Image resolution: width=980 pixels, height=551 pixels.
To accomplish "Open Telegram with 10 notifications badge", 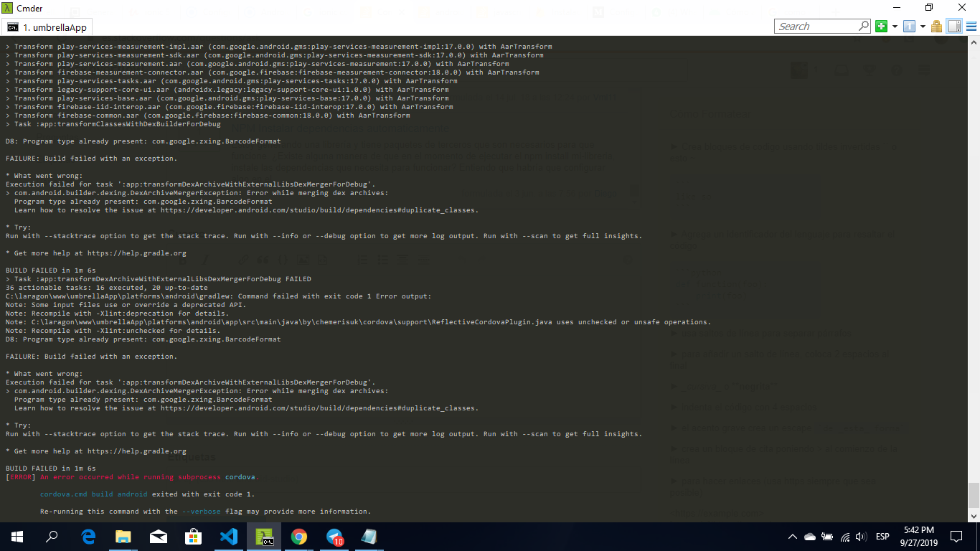I will pyautogui.click(x=334, y=537).
